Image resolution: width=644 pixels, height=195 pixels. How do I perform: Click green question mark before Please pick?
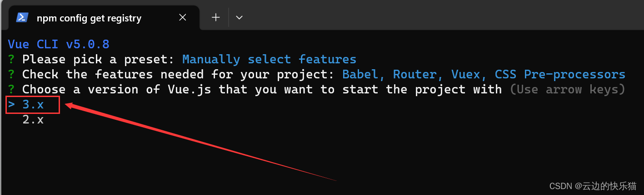(x=11, y=59)
